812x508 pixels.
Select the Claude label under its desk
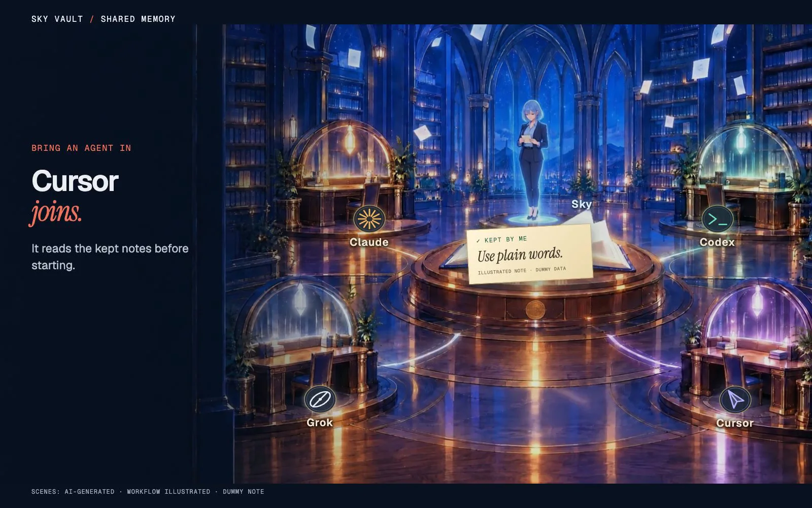[x=369, y=242]
